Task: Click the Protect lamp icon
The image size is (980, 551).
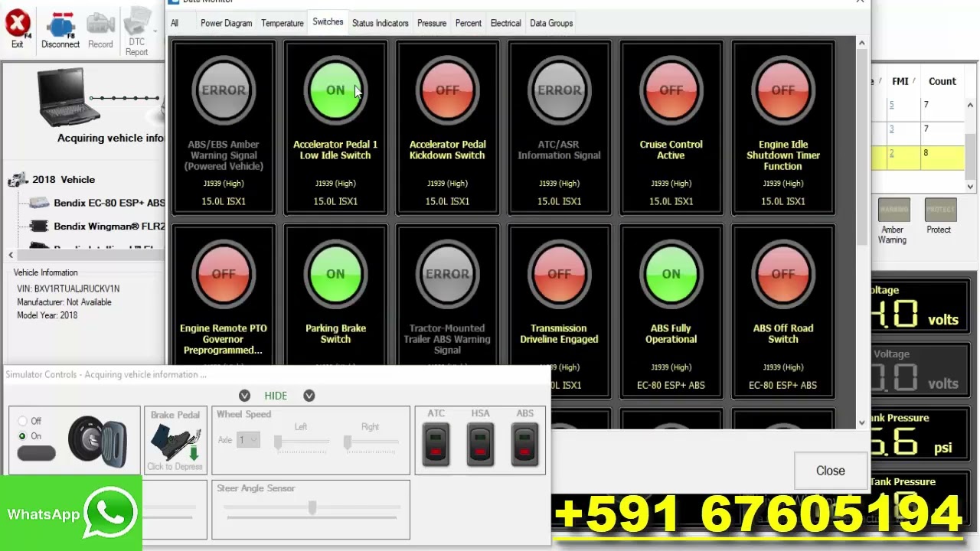Action: (x=940, y=210)
